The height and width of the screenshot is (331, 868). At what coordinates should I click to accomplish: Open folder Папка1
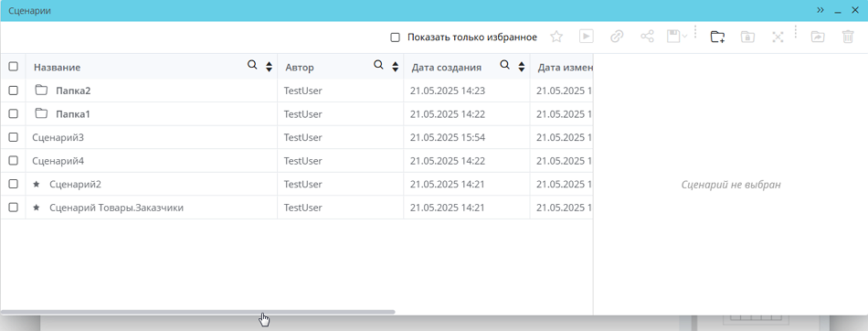[x=72, y=113]
